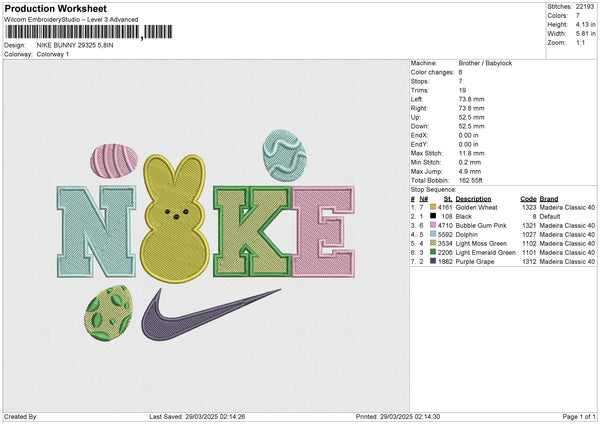
Task: Pick the Light Emerald Green swatch
Action: pos(433,253)
